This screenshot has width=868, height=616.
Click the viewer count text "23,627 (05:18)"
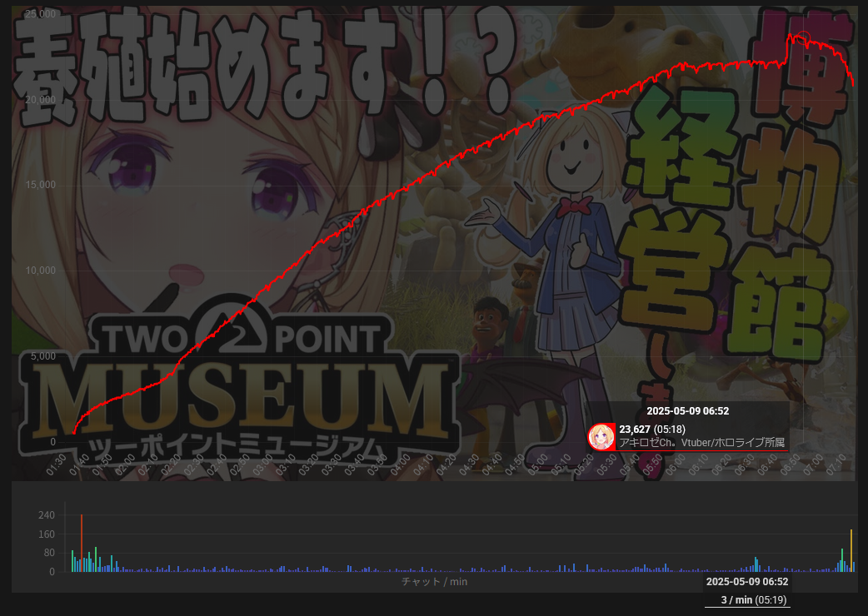pyautogui.click(x=652, y=429)
